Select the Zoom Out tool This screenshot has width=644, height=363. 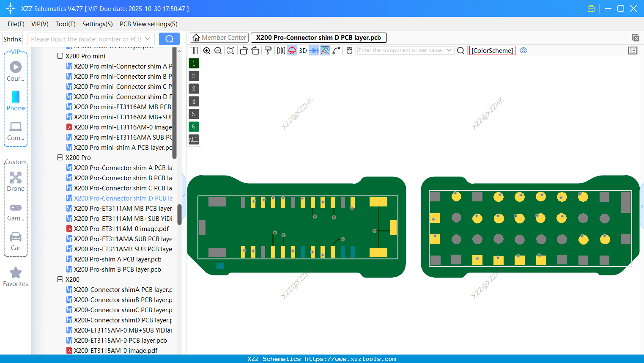[x=217, y=50]
